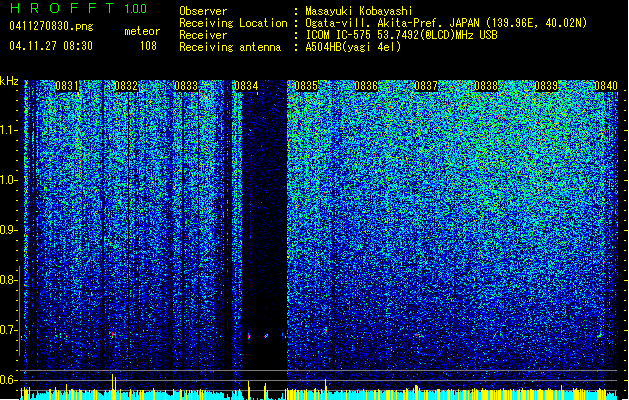Click the red meteor echo near 0832

114,335
